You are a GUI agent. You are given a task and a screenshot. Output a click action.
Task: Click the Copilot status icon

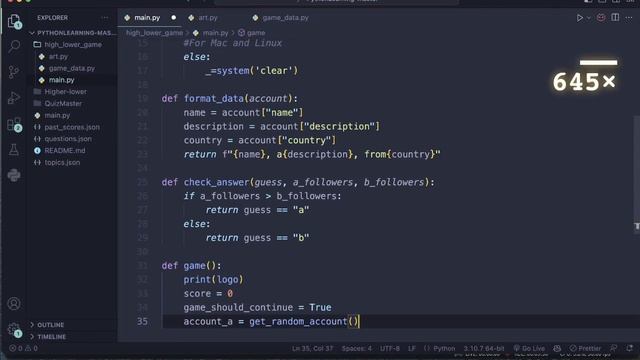point(557,348)
